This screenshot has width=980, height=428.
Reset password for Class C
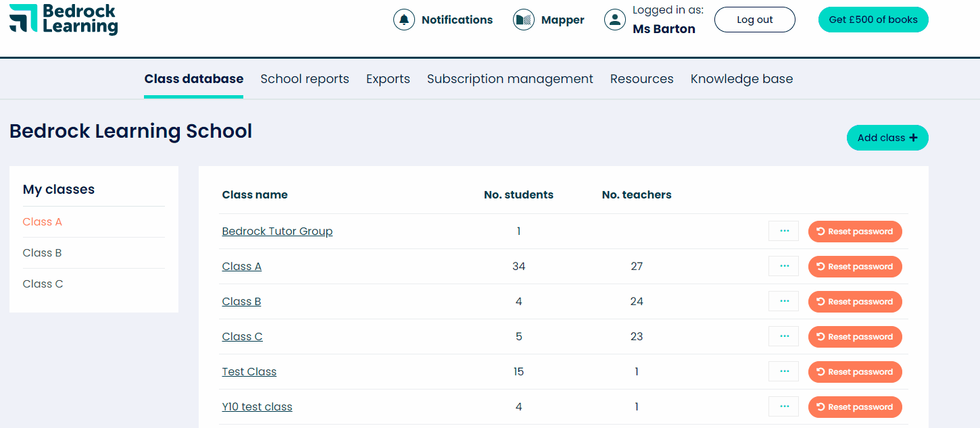coord(855,337)
